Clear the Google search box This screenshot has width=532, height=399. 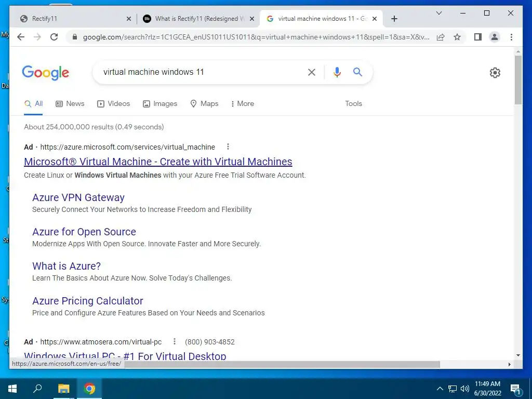pyautogui.click(x=312, y=72)
